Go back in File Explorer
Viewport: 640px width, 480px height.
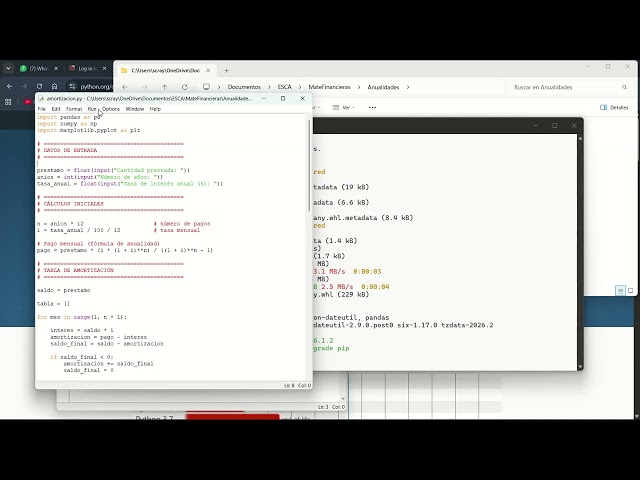tap(124, 87)
